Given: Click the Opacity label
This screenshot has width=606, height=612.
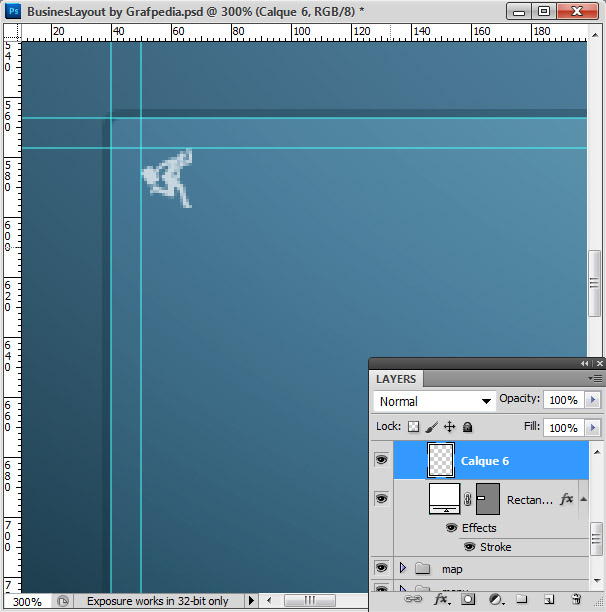Looking at the screenshot, I should tap(519, 398).
